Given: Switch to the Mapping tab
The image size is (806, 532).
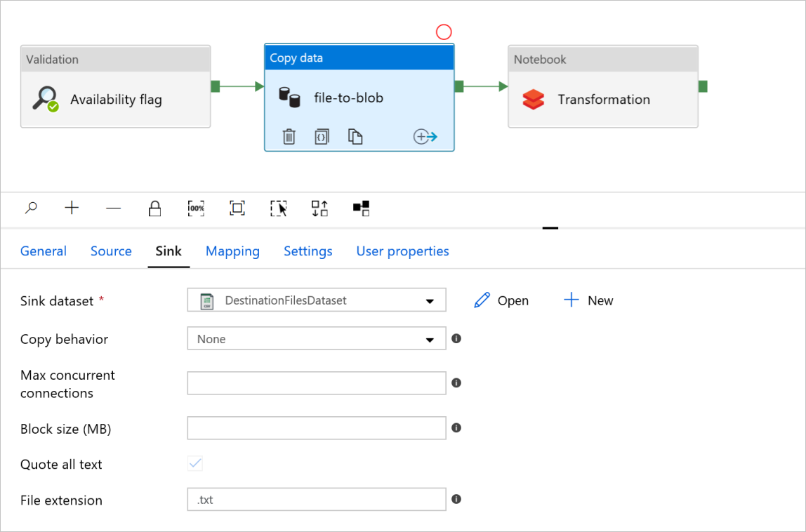Looking at the screenshot, I should click(x=232, y=251).
